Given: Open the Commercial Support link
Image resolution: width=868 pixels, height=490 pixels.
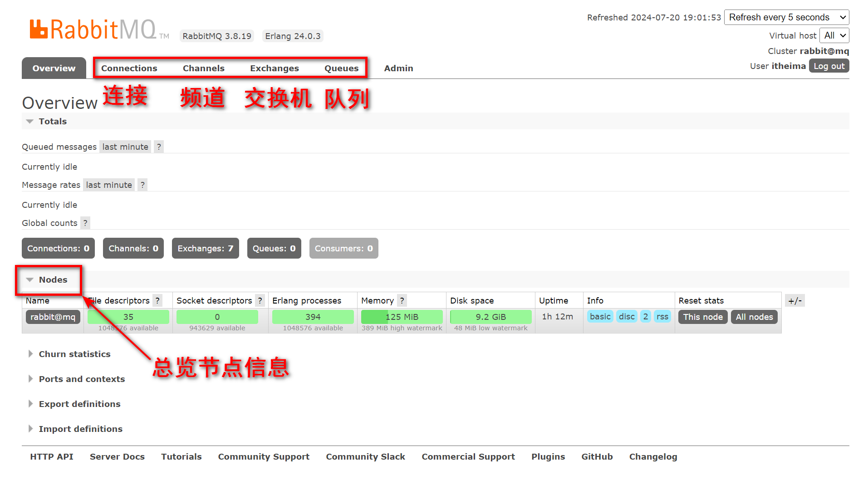Looking at the screenshot, I should coord(468,457).
